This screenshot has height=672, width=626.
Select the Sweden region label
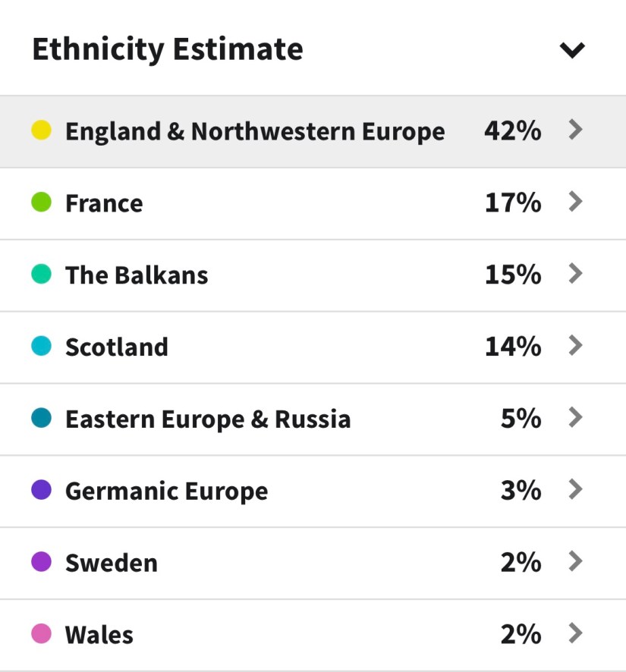coord(112,563)
